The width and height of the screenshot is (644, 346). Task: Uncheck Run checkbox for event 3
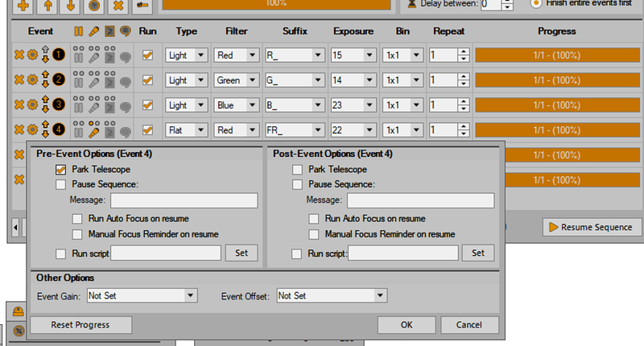coord(147,105)
